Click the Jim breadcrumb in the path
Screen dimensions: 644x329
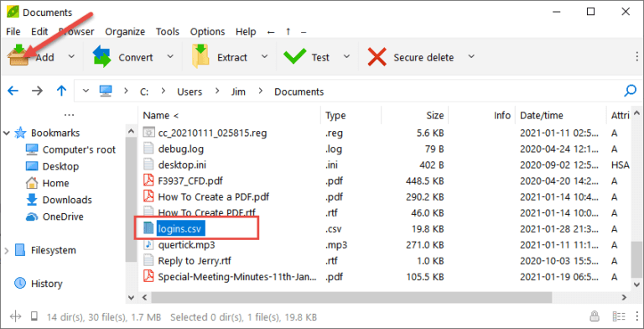pos(238,91)
